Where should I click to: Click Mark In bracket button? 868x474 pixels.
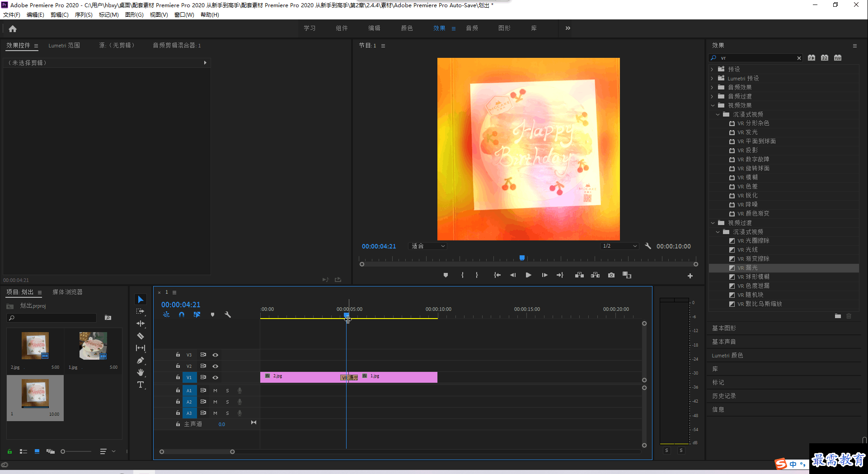click(462, 275)
